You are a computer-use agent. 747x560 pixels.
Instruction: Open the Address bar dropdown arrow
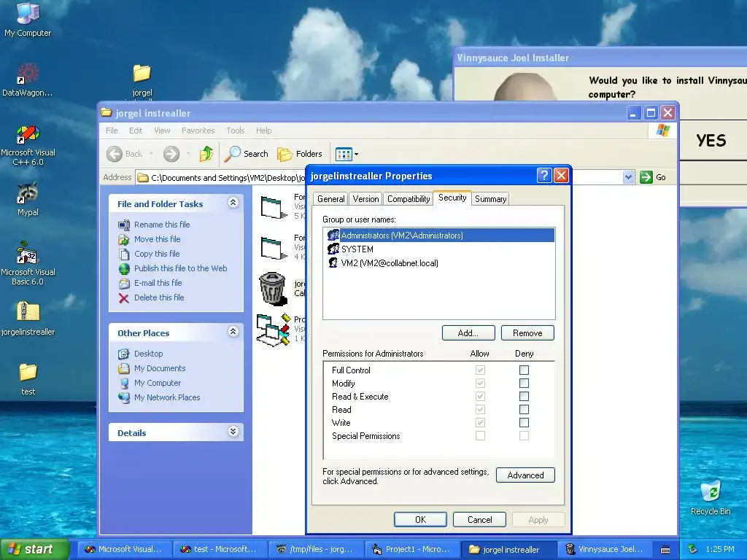point(628,177)
